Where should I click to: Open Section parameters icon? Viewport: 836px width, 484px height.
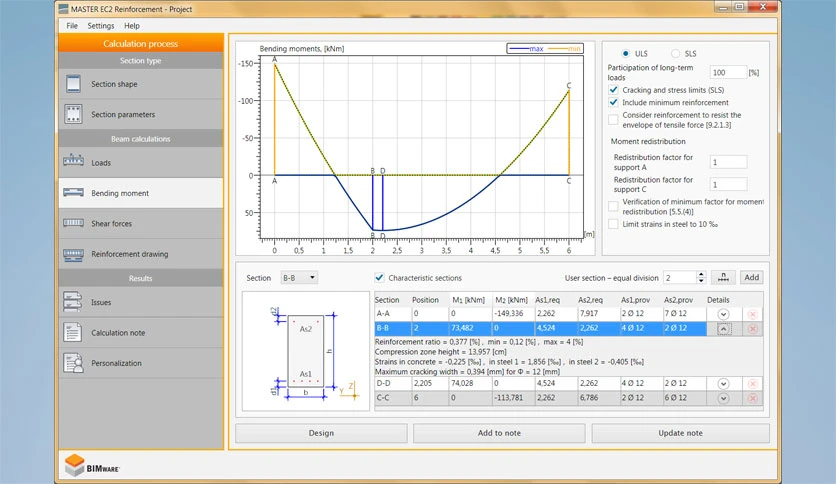[74, 114]
